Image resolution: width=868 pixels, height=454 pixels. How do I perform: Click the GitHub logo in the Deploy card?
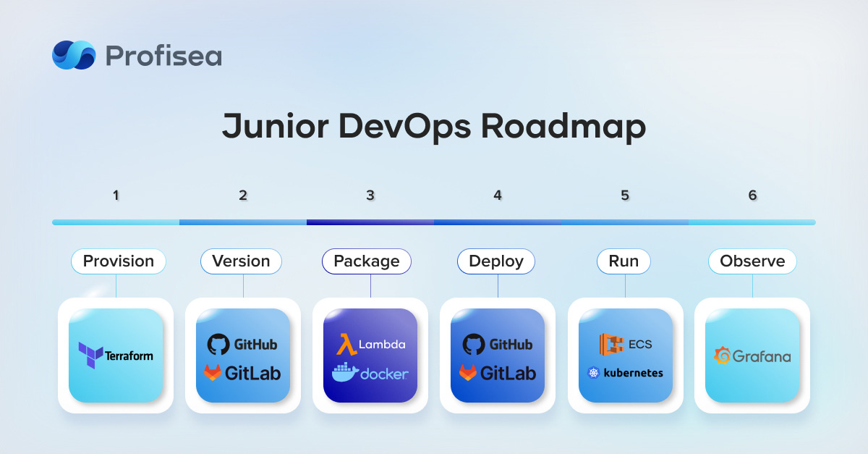498,344
